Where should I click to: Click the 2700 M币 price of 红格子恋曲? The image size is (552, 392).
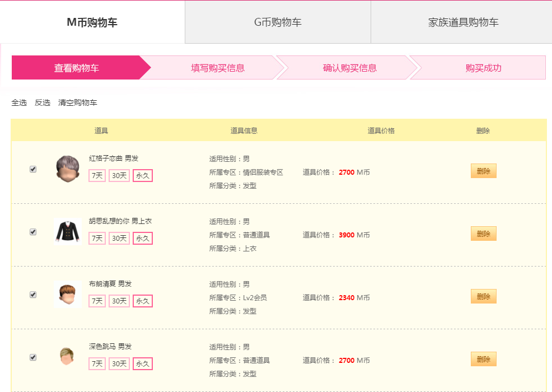coord(354,172)
